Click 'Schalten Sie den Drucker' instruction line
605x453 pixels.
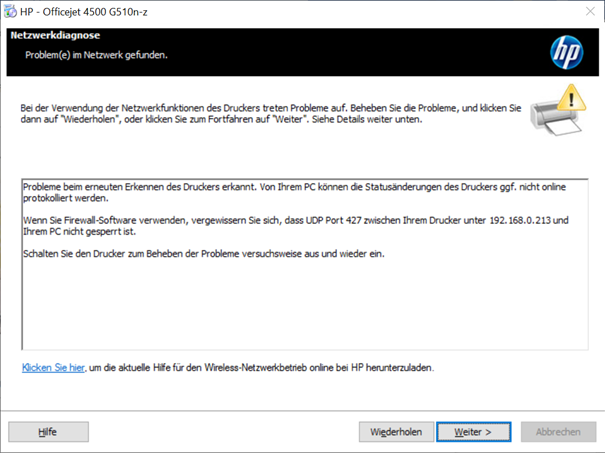click(x=204, y=254)
